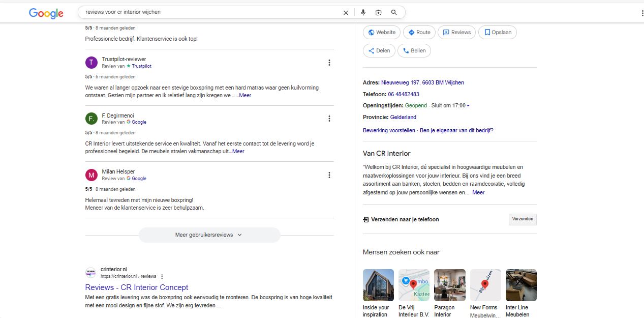Activate voice search with the microphone icon

coord(363,12)
